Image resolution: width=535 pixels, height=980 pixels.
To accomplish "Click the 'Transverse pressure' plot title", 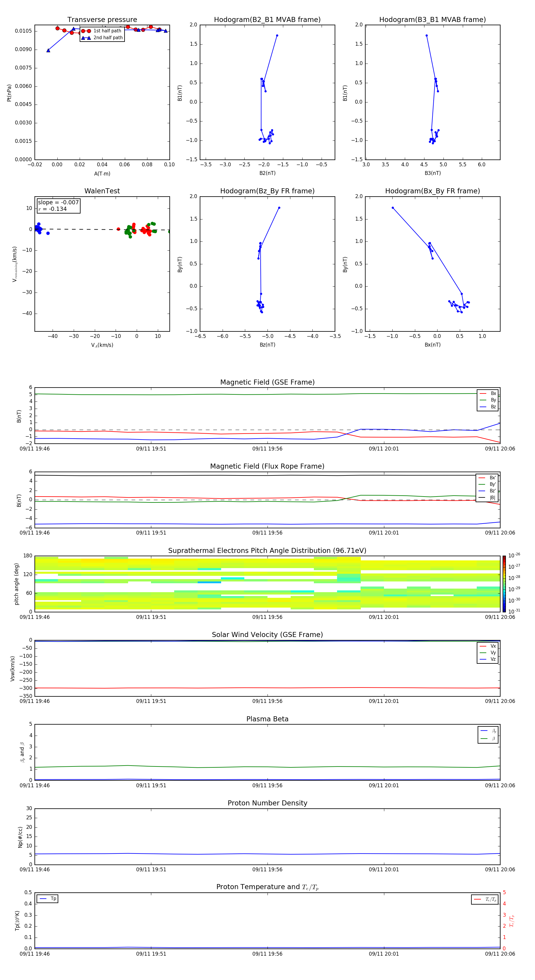I will 102,20.
